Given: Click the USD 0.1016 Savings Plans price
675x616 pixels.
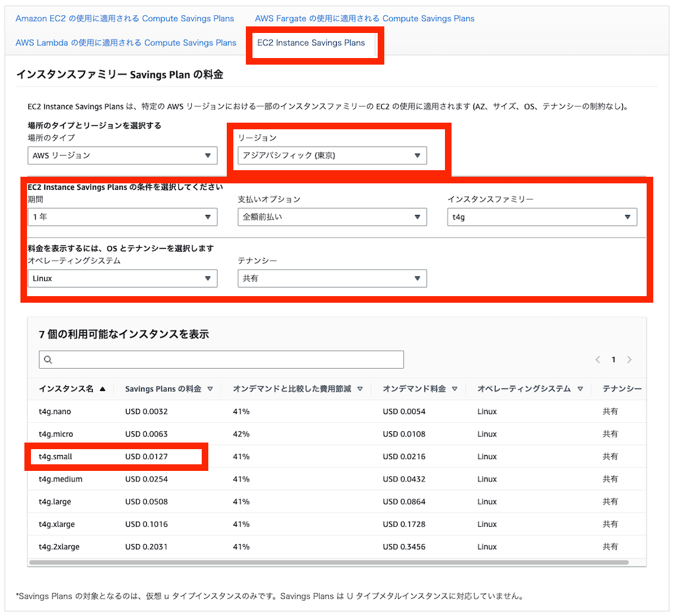Looking at the screenshot, I should (x=146, y=524).
